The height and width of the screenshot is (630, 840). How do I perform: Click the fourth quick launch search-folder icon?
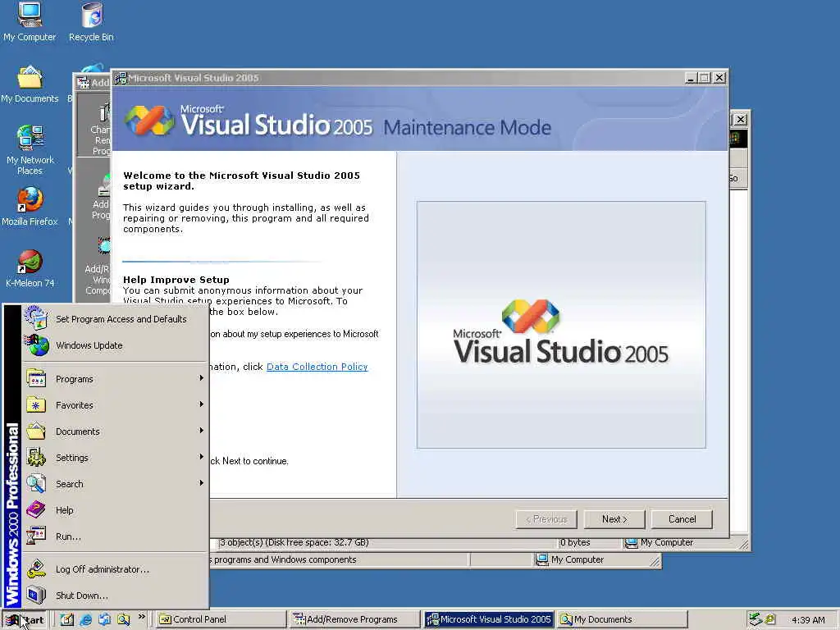pyautogui.click(x=124, y=619)
